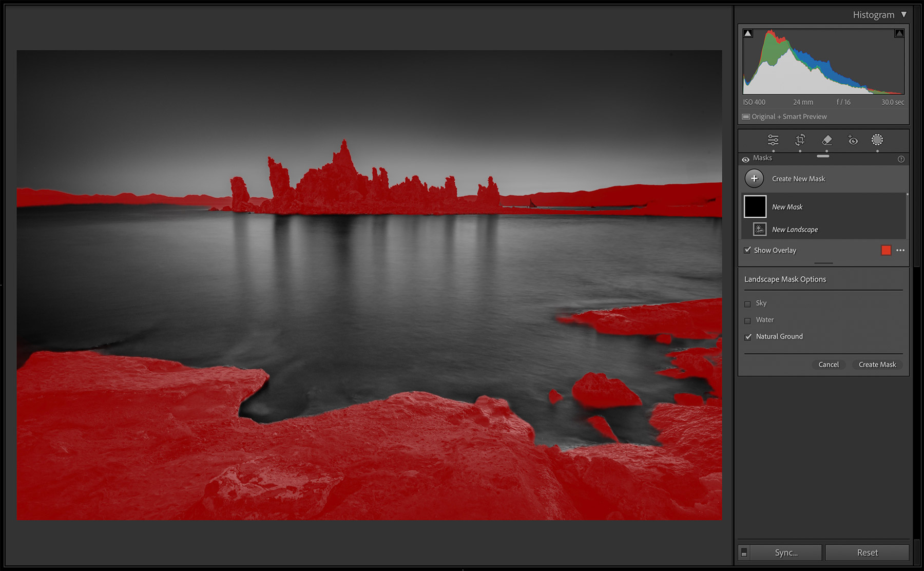Image resolution: width=924 pixels, height=571 pixels.
Task: Enable the Water landscape option
Action: click(747, 320)
